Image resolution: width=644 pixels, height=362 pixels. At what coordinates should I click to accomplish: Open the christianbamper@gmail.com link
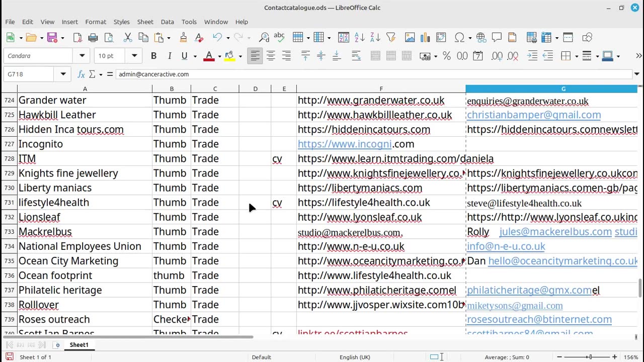(534, 115)
